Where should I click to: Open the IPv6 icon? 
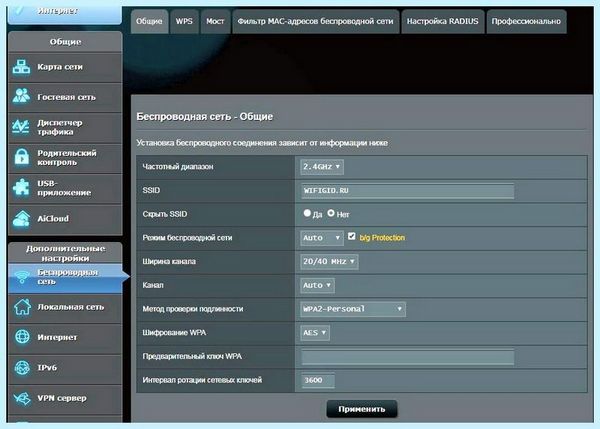[22, 367]
